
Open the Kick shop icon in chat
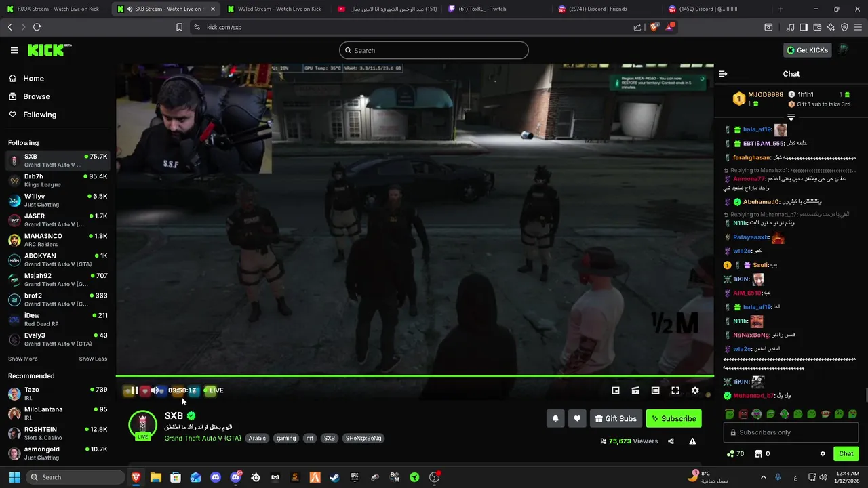pos(758,454)
